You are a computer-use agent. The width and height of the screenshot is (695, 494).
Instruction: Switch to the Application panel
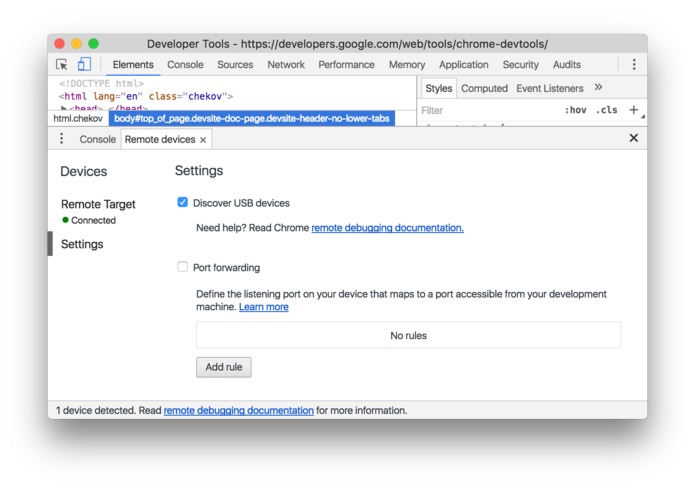[464, 65]
